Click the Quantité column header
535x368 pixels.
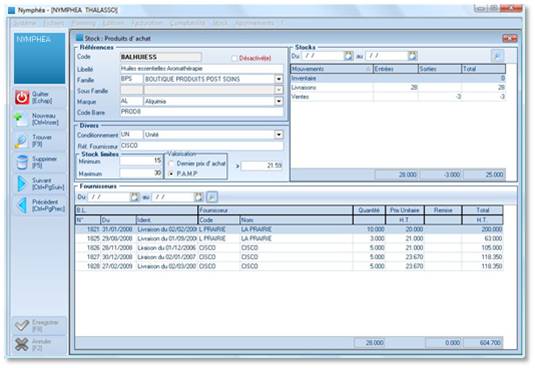369,210
